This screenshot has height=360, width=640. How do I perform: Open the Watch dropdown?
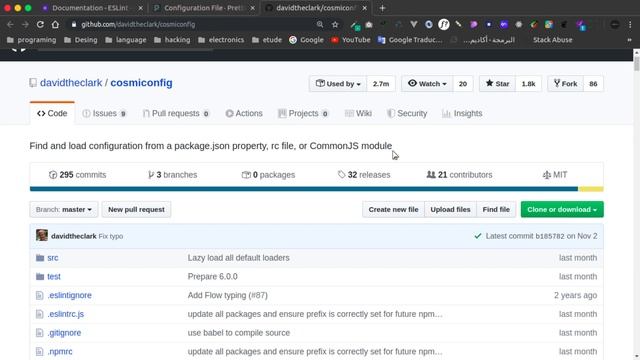[427, 84]
